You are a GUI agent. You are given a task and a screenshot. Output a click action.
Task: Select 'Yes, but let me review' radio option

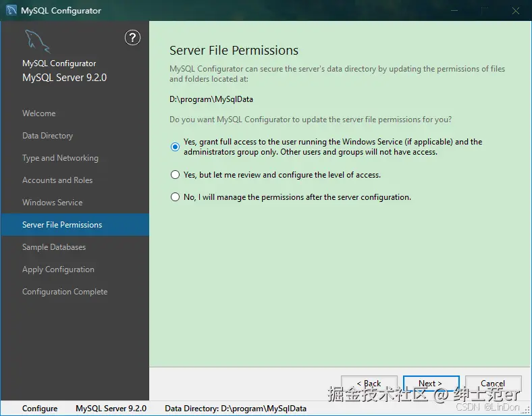coord(175,175)
